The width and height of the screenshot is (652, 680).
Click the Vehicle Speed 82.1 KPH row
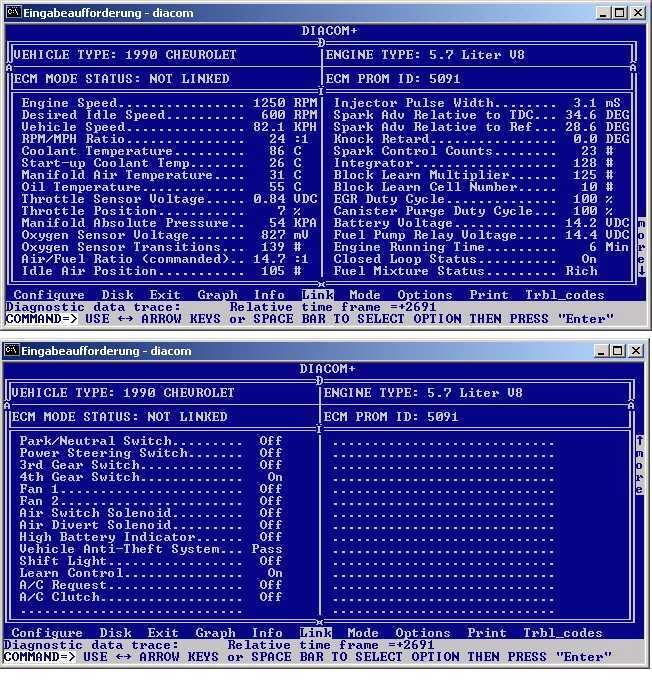click(x=169, y=127)
